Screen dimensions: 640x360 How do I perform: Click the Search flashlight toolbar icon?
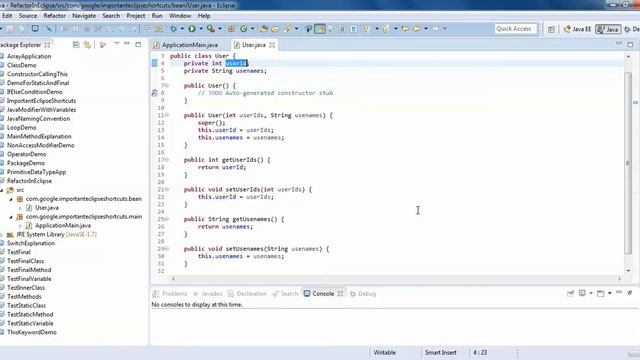289,29
